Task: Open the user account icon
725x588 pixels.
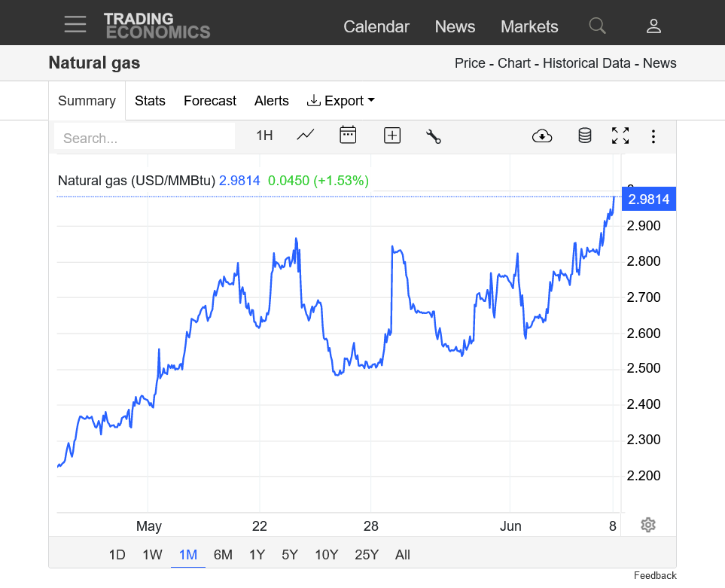Action: (x=653, y=26)
